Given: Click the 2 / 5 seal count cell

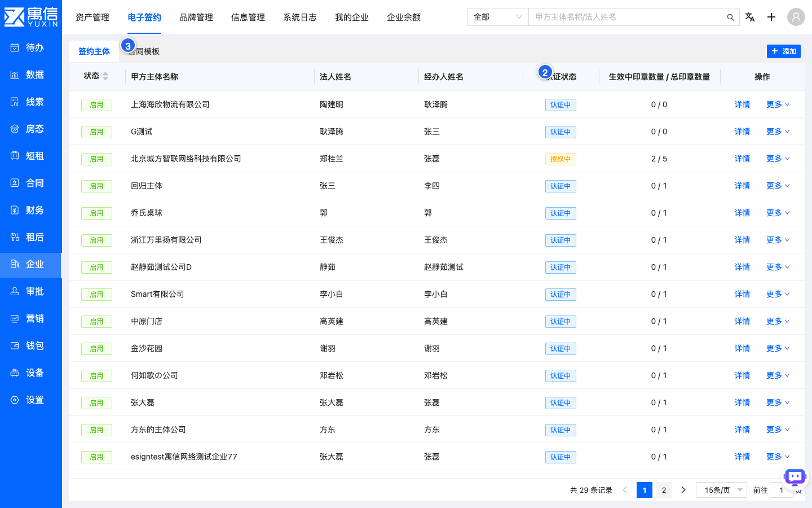Looking at the screenshot, I should pos(659,159).
